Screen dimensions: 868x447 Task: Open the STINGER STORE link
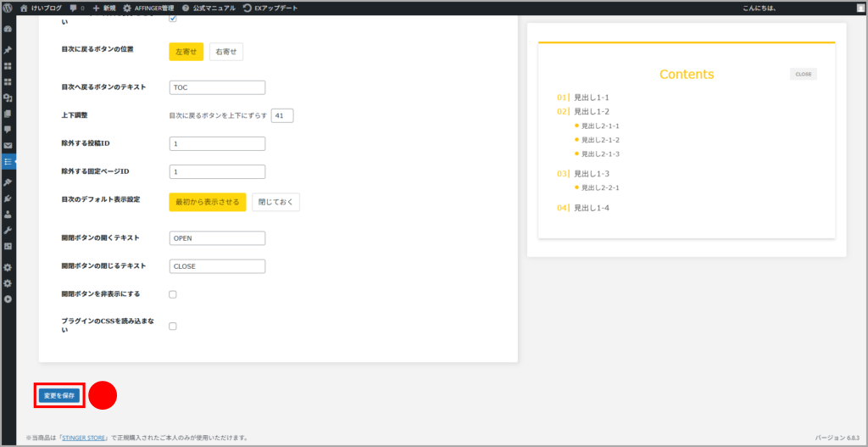tap(85, 439)
